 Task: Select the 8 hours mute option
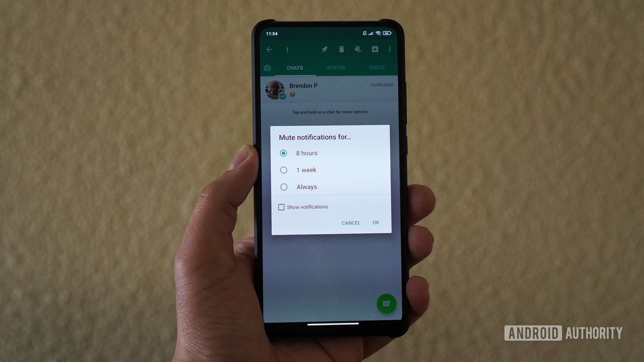tap(283, 153)
